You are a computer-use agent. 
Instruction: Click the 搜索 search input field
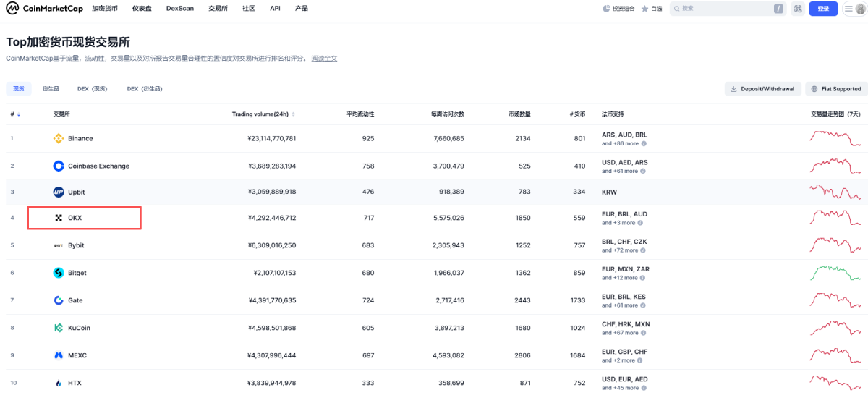click(x=727, y=9)
